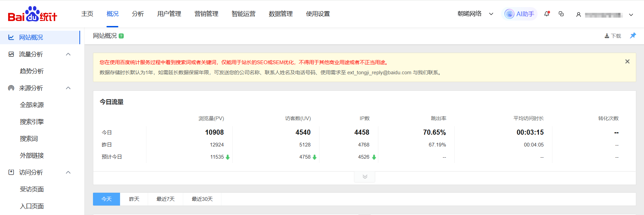This screenshot has width=644, height=215.
Task: Open the 分析 top menu
Action: pos(138,14)
